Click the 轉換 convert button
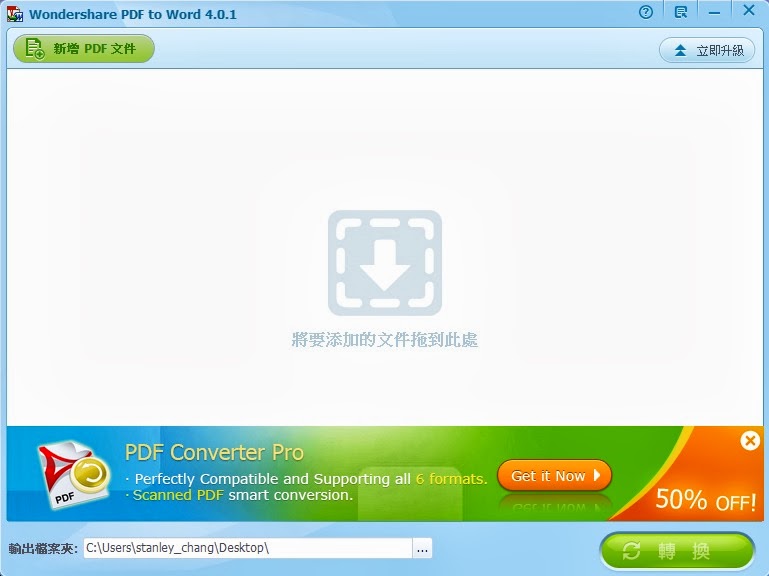Screen dimensions: 769x576 pyautogui.click(x=677, y=551)
